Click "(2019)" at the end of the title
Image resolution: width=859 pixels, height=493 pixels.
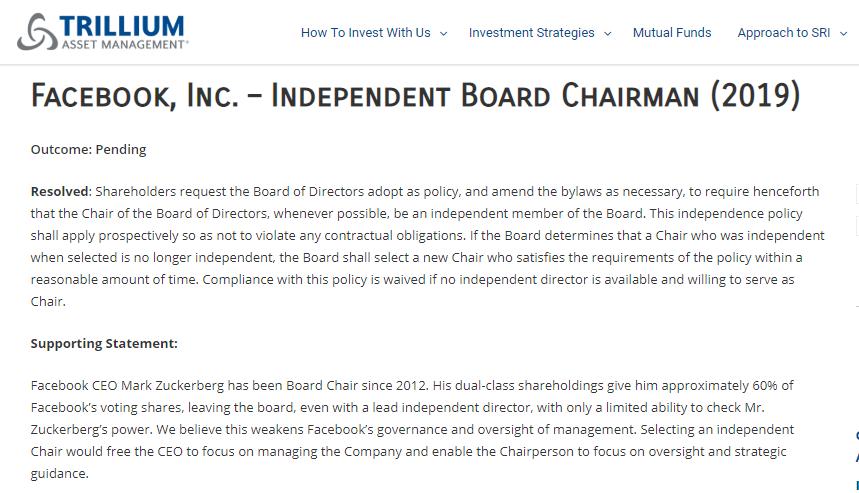tap(755, 95)
